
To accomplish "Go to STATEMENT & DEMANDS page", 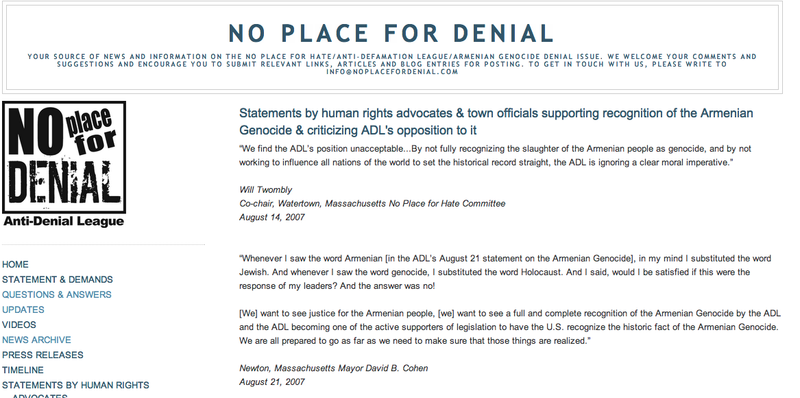I will tap(58, 280).
